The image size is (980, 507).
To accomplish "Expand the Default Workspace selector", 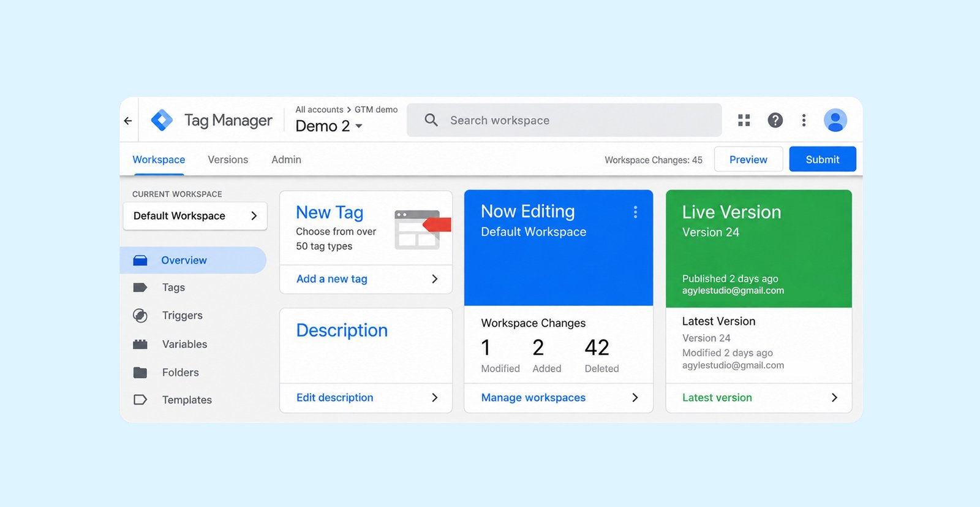I will tap(195, 216).
